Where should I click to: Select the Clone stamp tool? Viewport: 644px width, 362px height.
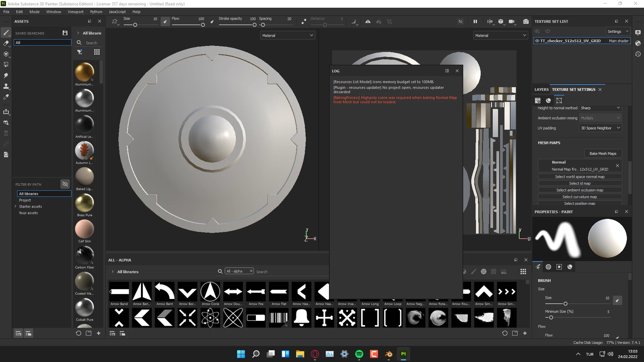[6, 86]
